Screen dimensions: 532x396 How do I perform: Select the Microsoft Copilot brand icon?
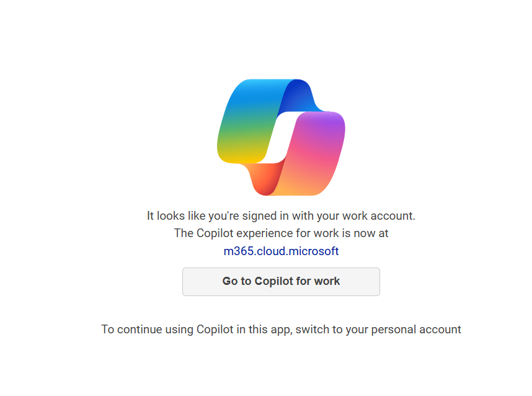point(281,137)
